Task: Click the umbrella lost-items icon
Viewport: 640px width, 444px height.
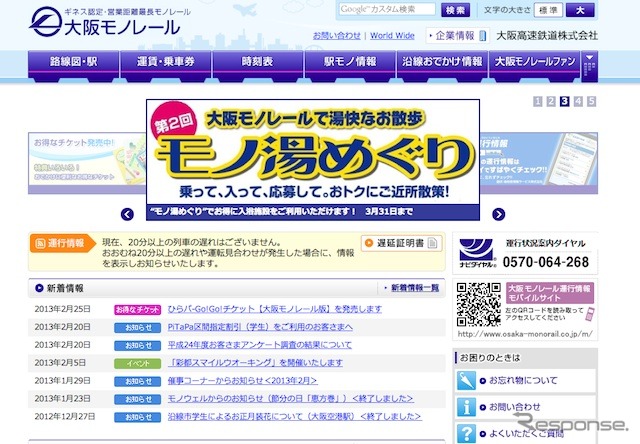Action: pos(466,381)
